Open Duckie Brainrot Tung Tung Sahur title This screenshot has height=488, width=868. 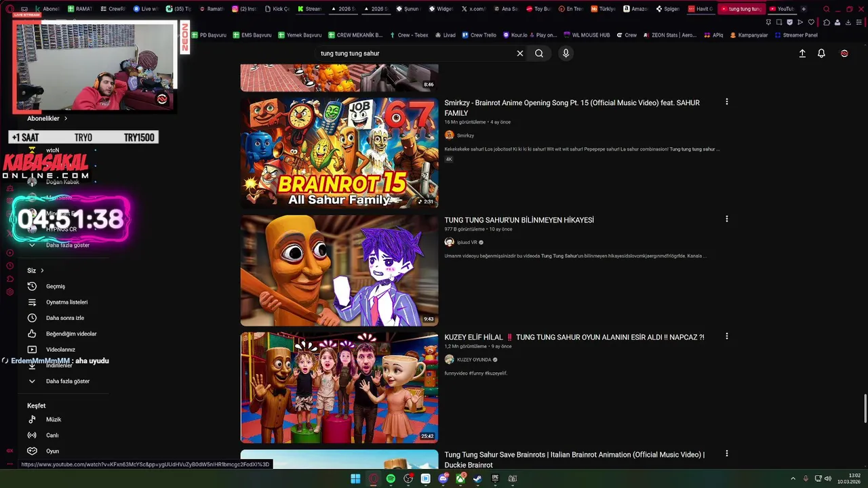(574, 460)
